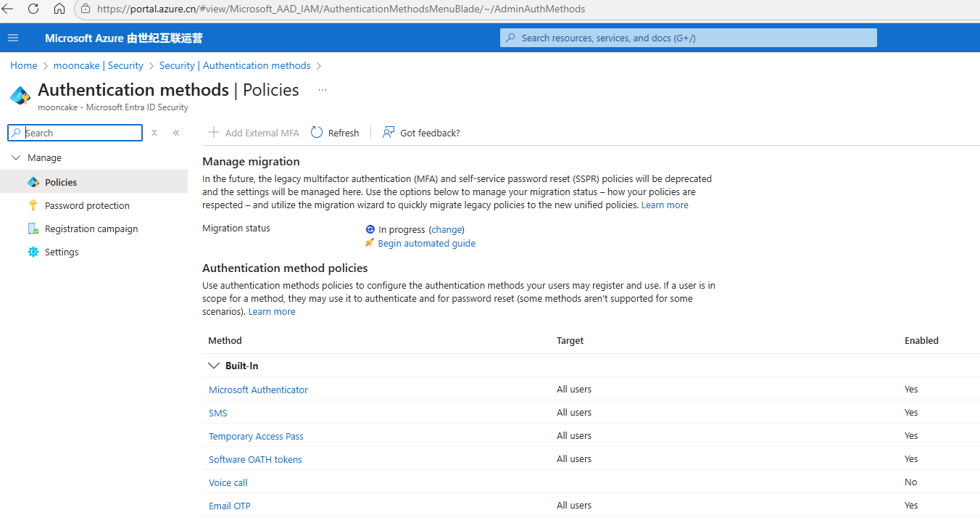The height and width of the screenshot is (531, 980).
Task: Select Settings in the sidebar menu
Action: (x=62, y=252)
